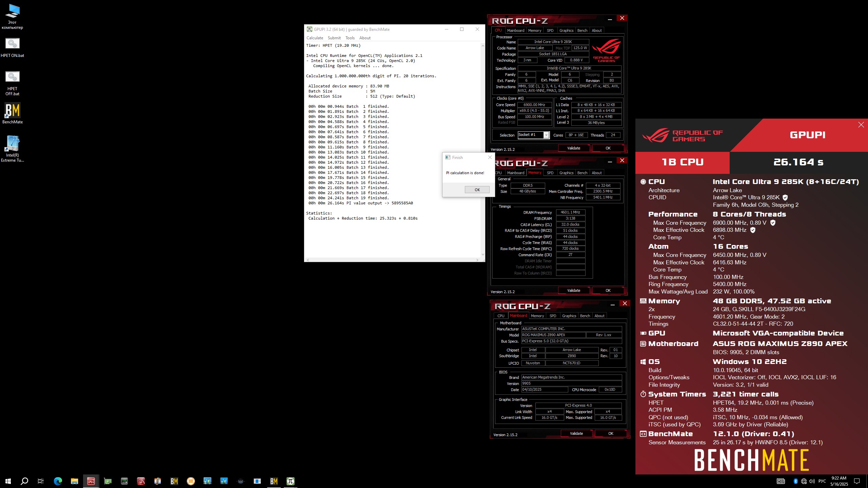Open the news and interests tray icon
868x488 pixels.
[781, 481]
